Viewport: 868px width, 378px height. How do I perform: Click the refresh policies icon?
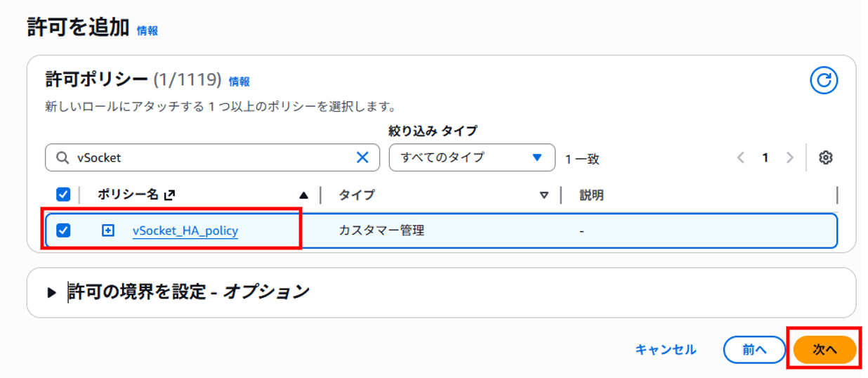pos(824,81)
